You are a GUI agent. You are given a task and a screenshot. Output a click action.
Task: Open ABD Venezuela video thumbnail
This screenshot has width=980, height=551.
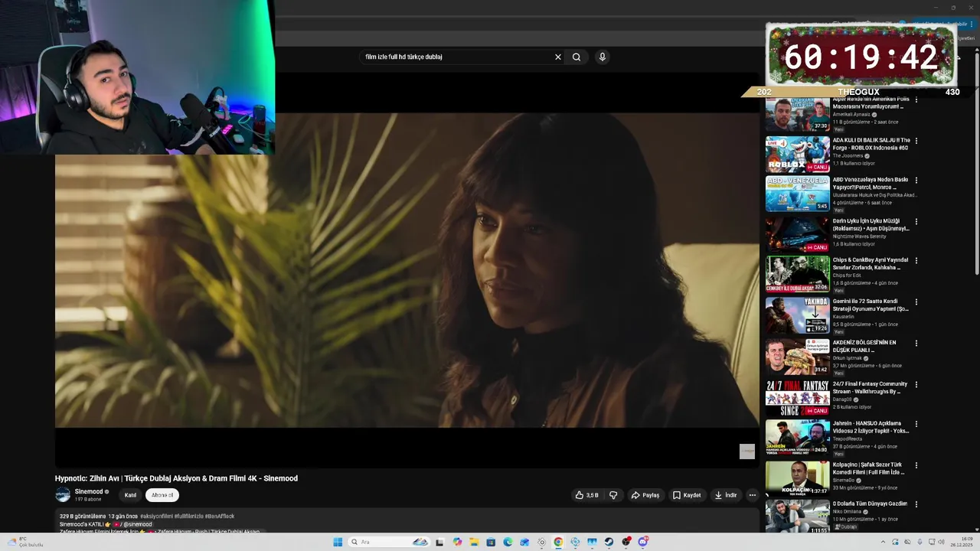797,194
